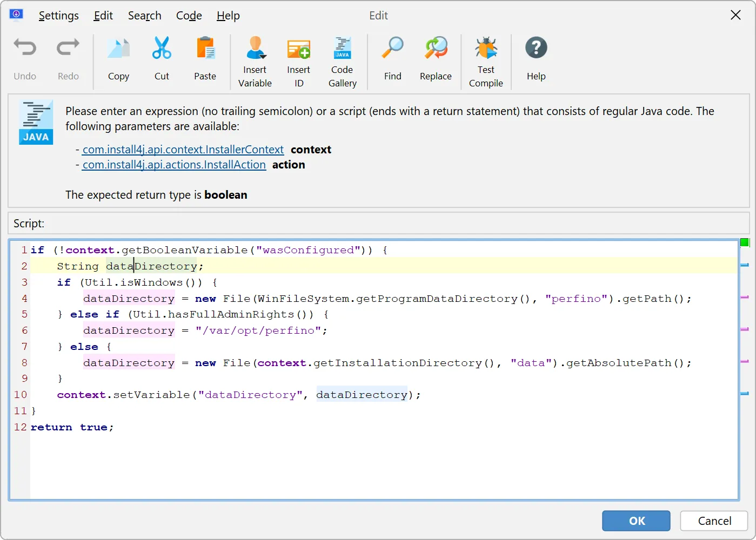Screen dimensions: 756x540
Task: Paste clipboard with the Paste icon
Action: coord(205,48)
